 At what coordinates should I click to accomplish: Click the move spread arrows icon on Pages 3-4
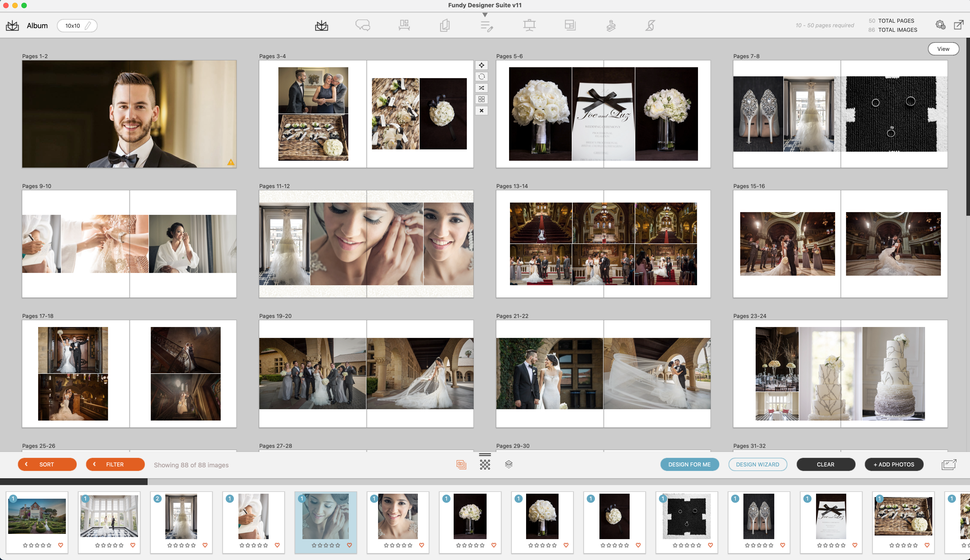click(x=481, y=65)
